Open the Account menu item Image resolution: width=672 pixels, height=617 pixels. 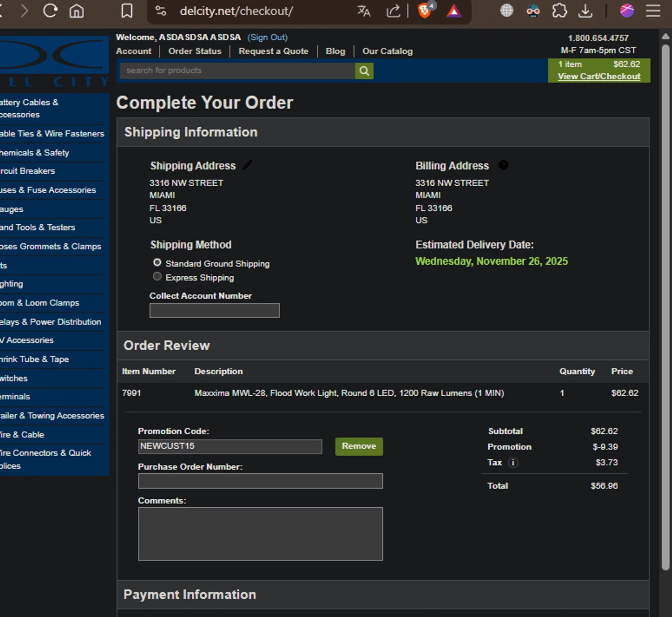tap(134, 51)
